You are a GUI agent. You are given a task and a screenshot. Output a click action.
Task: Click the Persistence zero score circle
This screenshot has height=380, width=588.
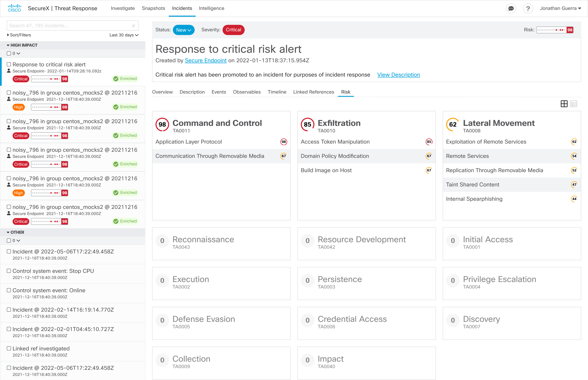pyautogui.click(x=307, y=281)
